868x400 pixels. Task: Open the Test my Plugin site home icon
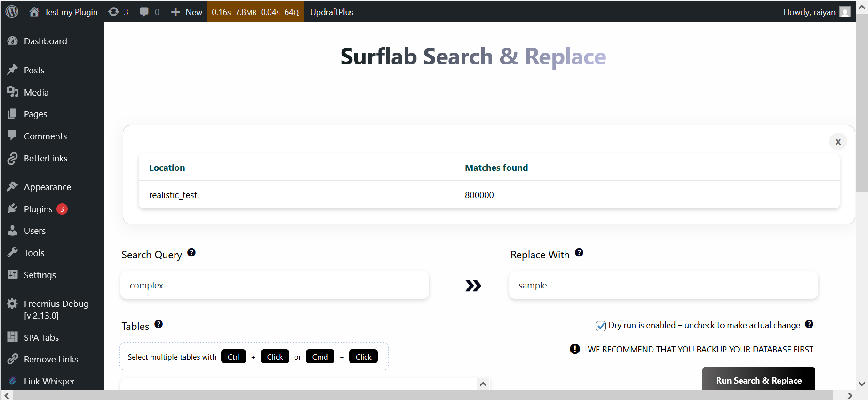click(x=34, y=12)
